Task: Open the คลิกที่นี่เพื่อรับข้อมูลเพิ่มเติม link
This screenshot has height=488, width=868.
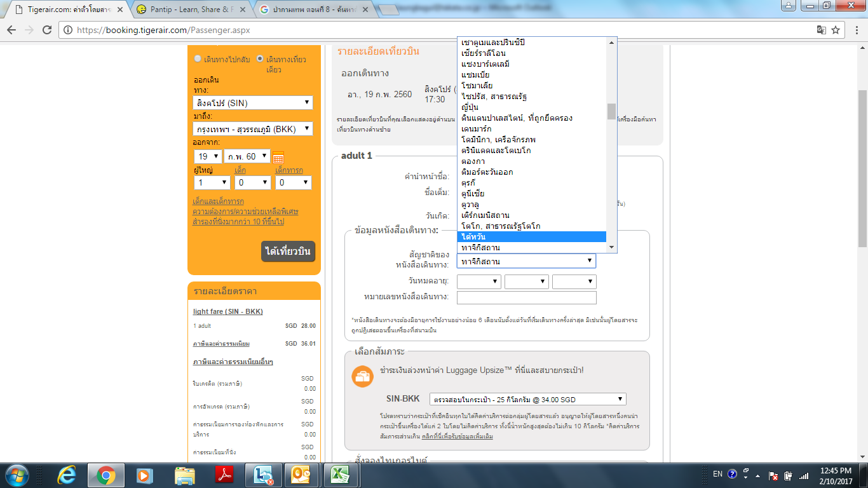Action: (x=458, y=437)
